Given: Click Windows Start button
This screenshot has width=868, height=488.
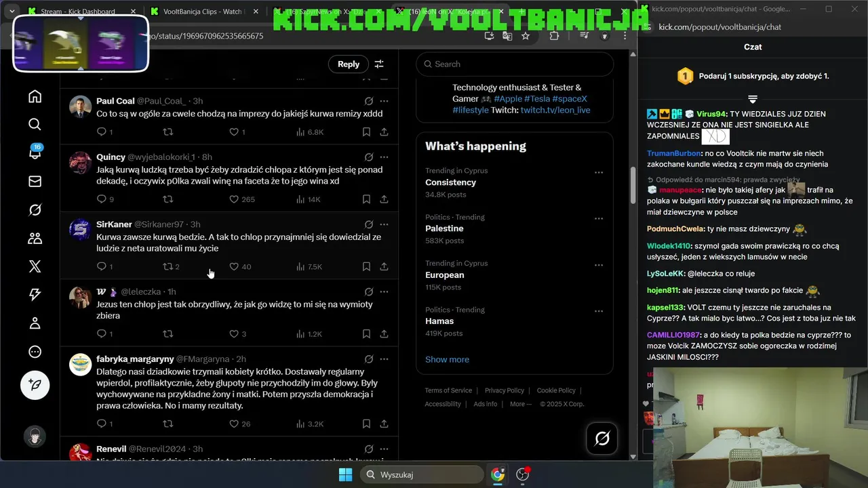Looking at the screenshot, I should tap(345, 474).
